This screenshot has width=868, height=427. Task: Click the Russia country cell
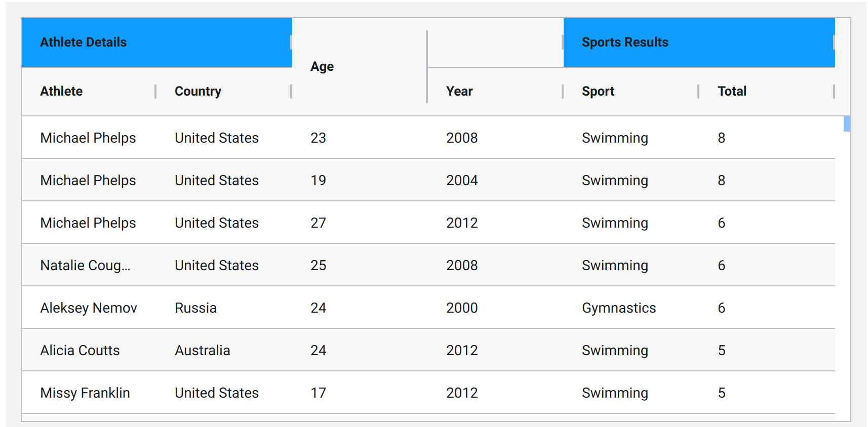196,308
